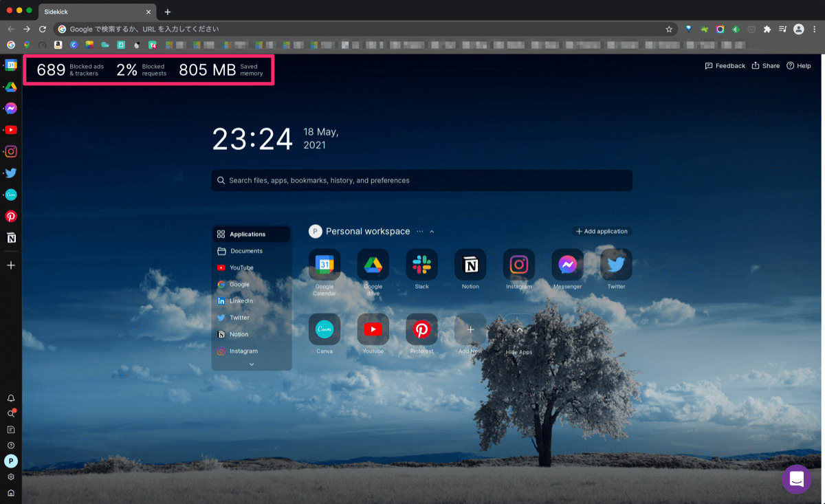Bookmark this page with the star icon
The width and height of the screenshot is (825, 504).
[x=668, y=29]
